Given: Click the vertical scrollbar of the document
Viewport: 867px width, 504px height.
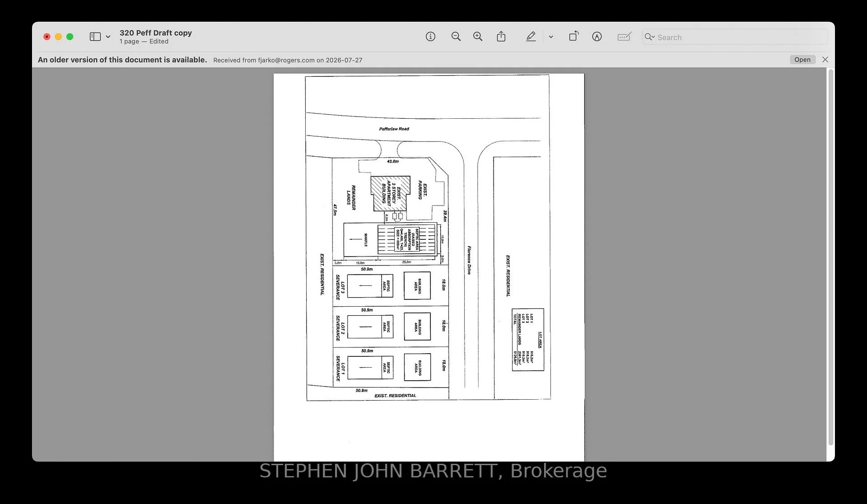Looking at the screenshot, I should tap(830, 257).
